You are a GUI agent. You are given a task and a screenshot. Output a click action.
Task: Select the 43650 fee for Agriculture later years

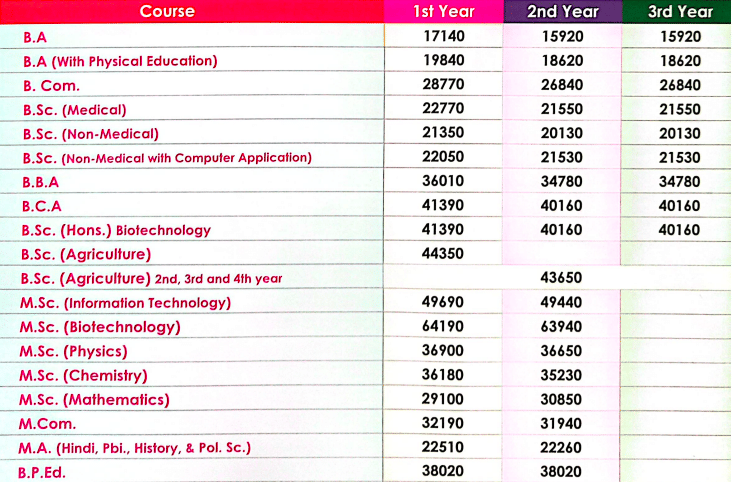coord(561,278)
